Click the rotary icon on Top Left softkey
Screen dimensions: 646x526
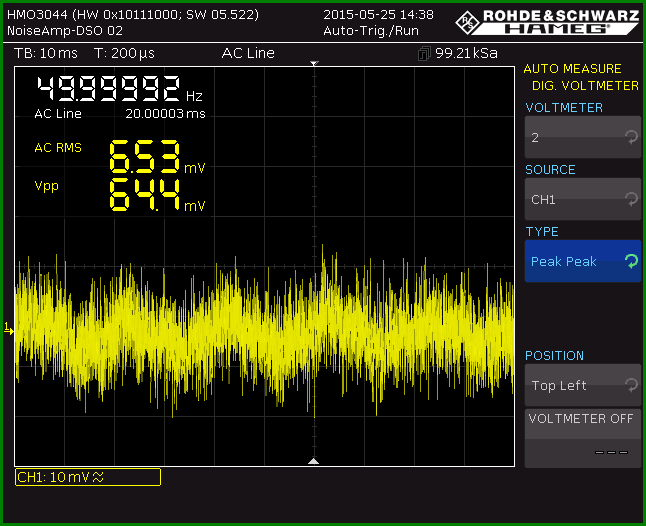631,385
